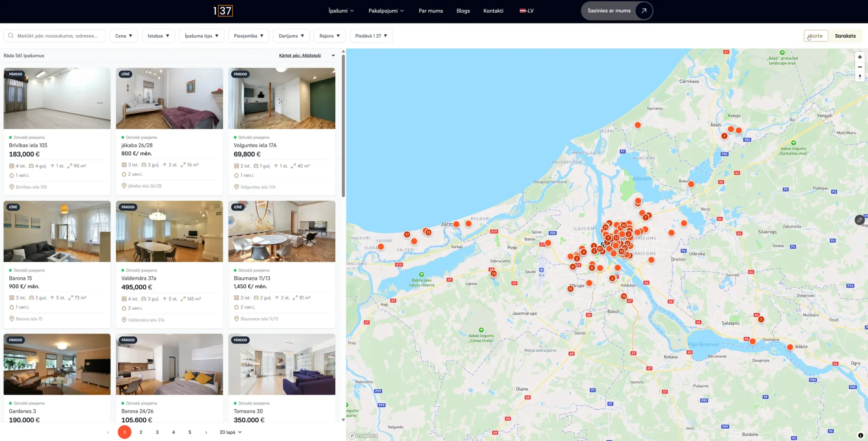Switch to Saraksts list view
The height and width of the screenshot is (441, 868).
click(845, 36)
